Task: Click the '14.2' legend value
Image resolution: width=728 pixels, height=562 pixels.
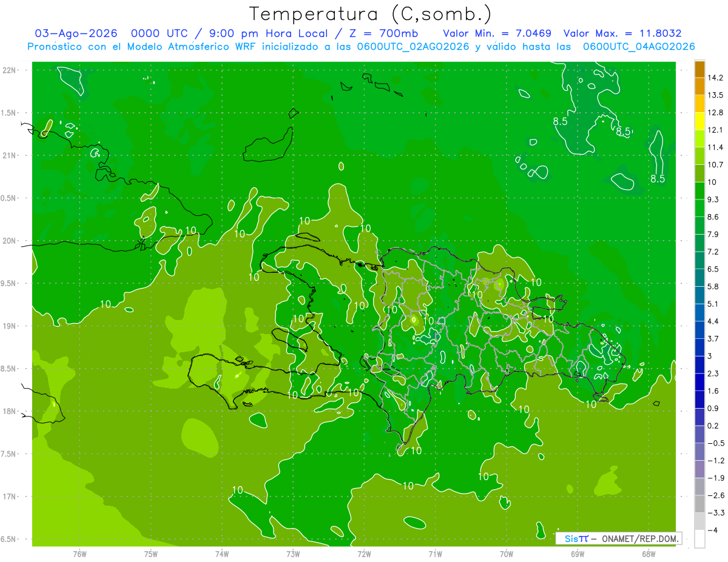Action: tap(715, 78)
